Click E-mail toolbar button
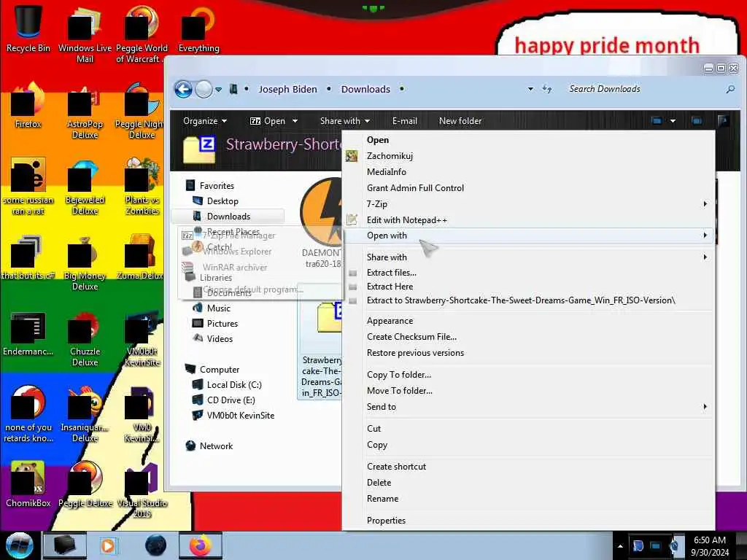The image size is (747, 560). pos(404,121)
